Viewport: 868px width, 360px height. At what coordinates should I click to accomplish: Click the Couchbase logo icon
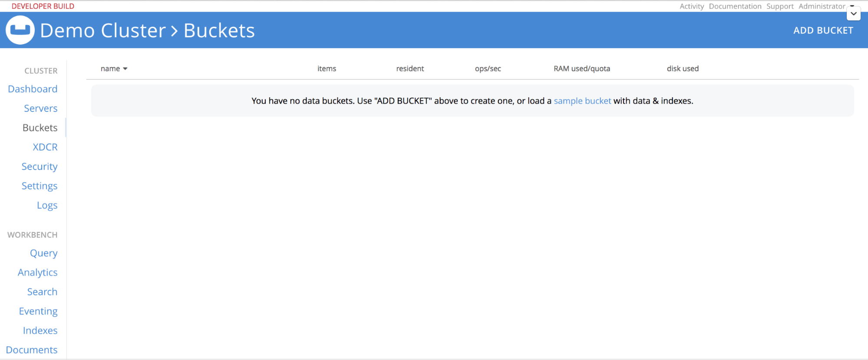point(20,30)
